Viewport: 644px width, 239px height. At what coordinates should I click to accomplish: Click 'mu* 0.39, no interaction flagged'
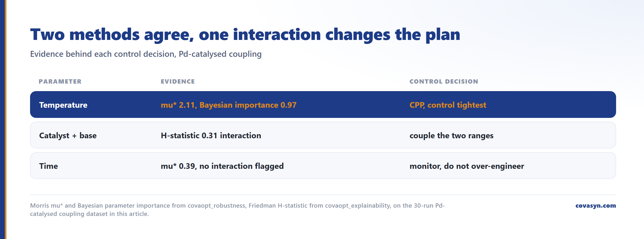tap(222, 166)
